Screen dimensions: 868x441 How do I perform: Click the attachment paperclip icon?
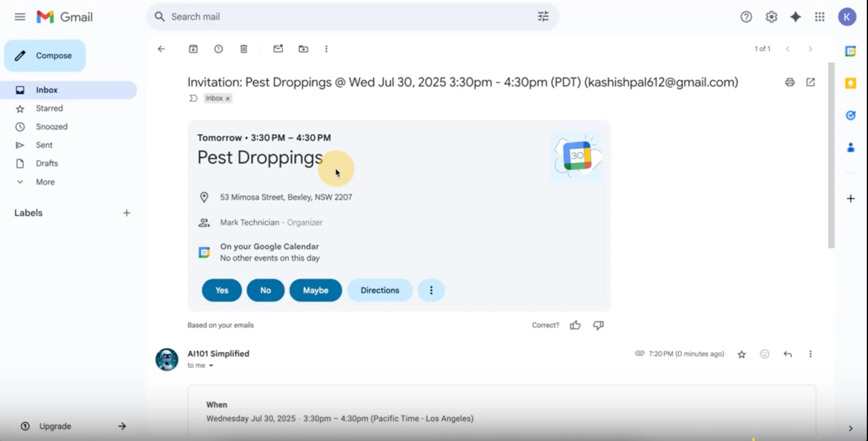click(640, 353)
